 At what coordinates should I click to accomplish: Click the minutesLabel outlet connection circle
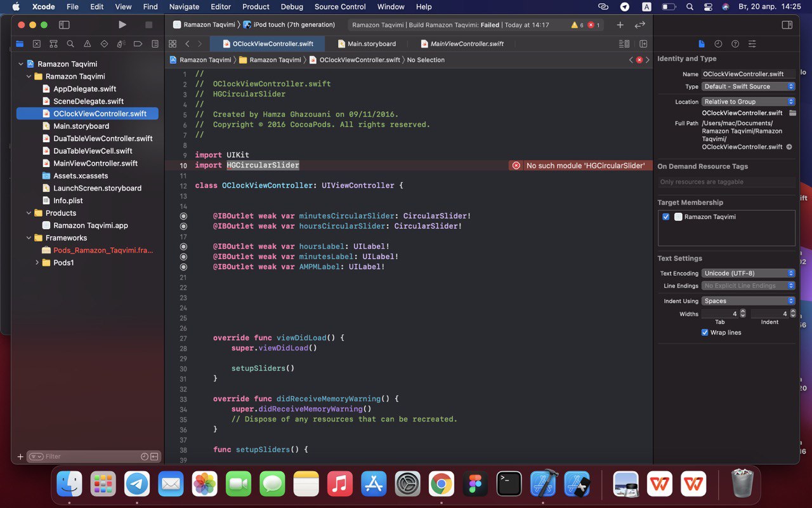pyautogui.click(x=183, y=257)
